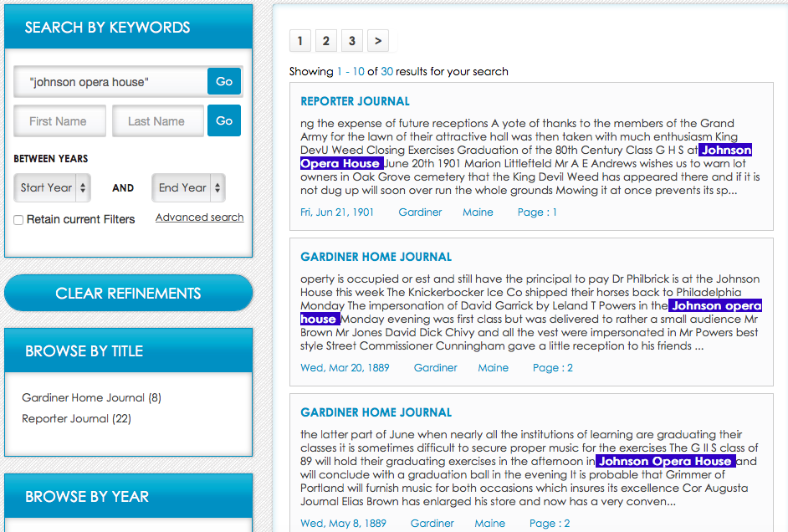The width and height of the screenshot is (788, 532).
Task: Click the name search Go button
Action: click(224, 120)
